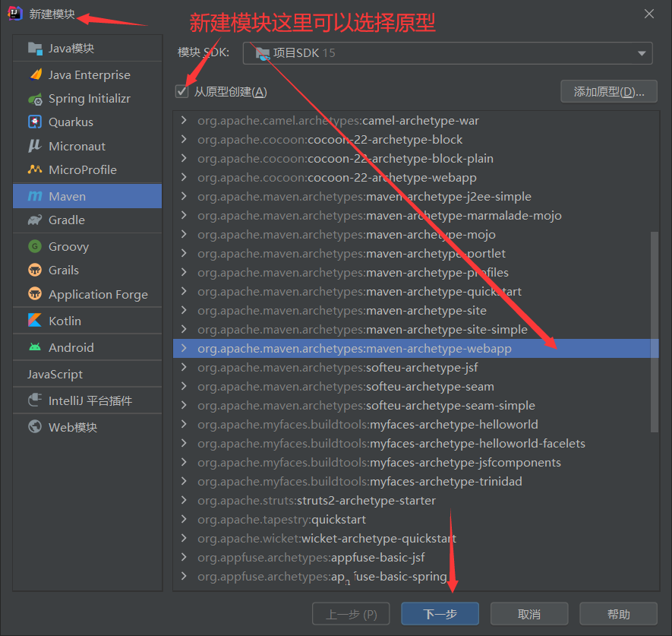
Task: Select appfuse-basic-spring row
Action: pyautogui.click(x=415, y=576)
